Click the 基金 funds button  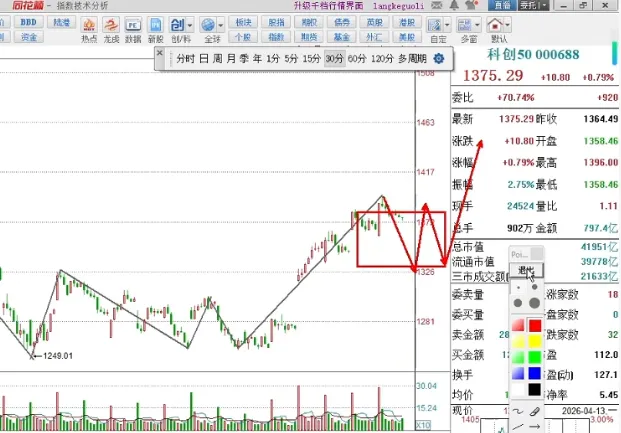coord(342,37)
